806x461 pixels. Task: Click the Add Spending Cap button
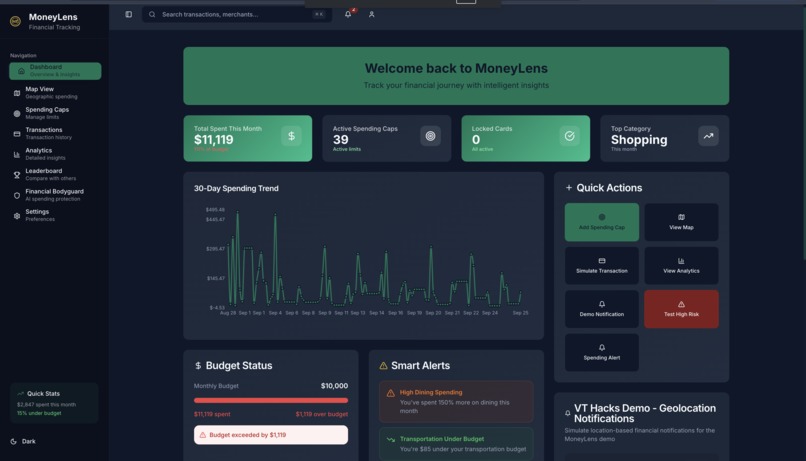(x=602, y=222)
